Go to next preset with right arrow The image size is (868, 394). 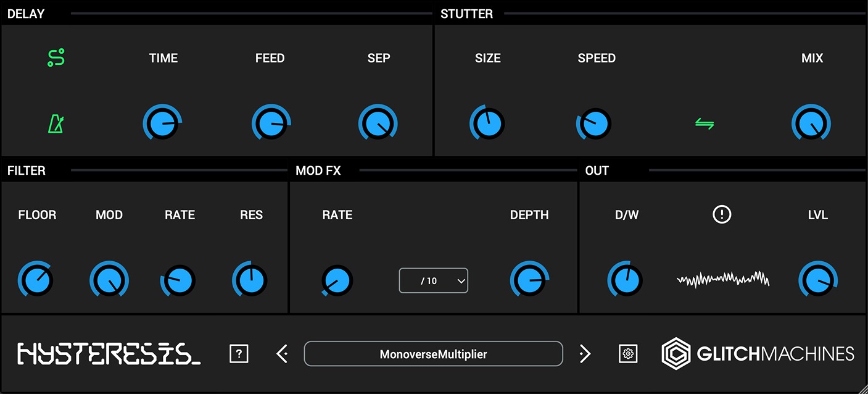pos(585,354)
